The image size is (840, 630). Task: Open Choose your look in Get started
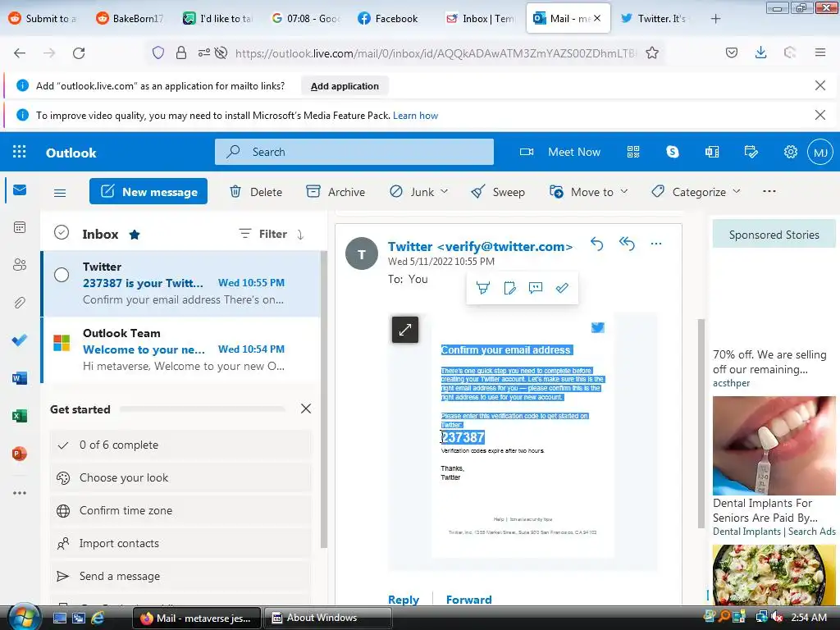(180, 478)
